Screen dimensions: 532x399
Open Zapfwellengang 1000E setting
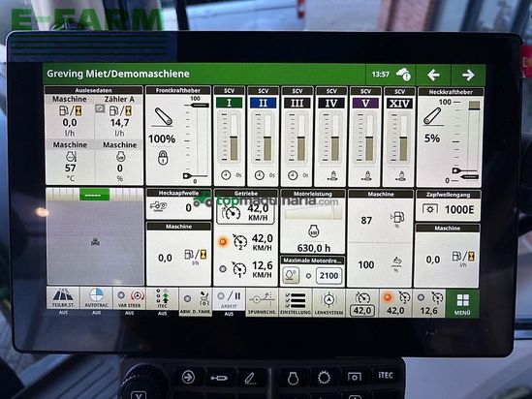(x=448, y=205)
